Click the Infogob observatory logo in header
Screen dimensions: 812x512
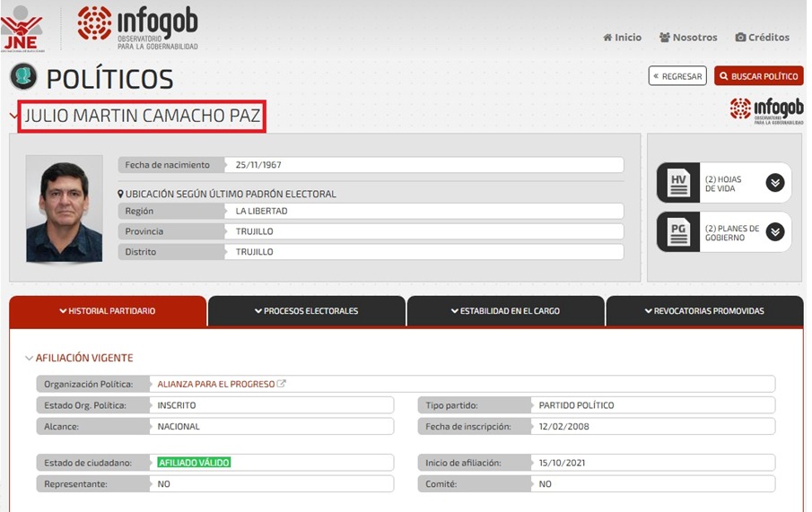click(137, 28)
